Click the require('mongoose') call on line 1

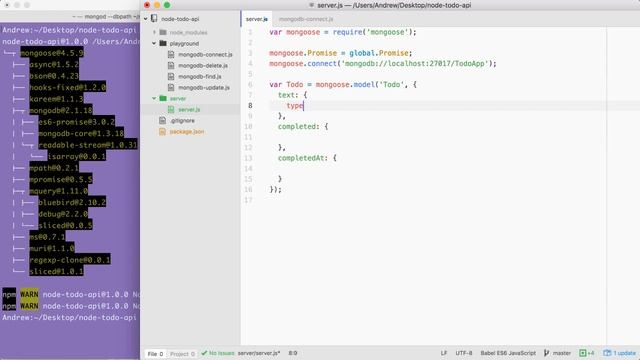pyautogui.click(x=372, y=32)
